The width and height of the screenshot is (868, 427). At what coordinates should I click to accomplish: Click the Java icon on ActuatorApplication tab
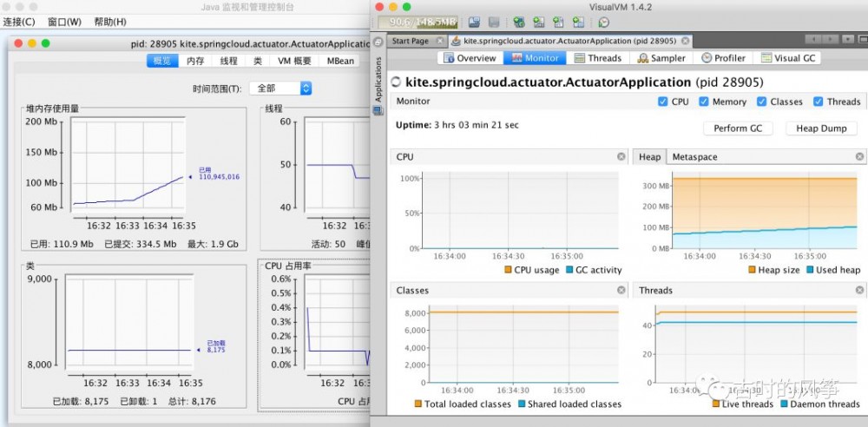(x=456, y=41)
